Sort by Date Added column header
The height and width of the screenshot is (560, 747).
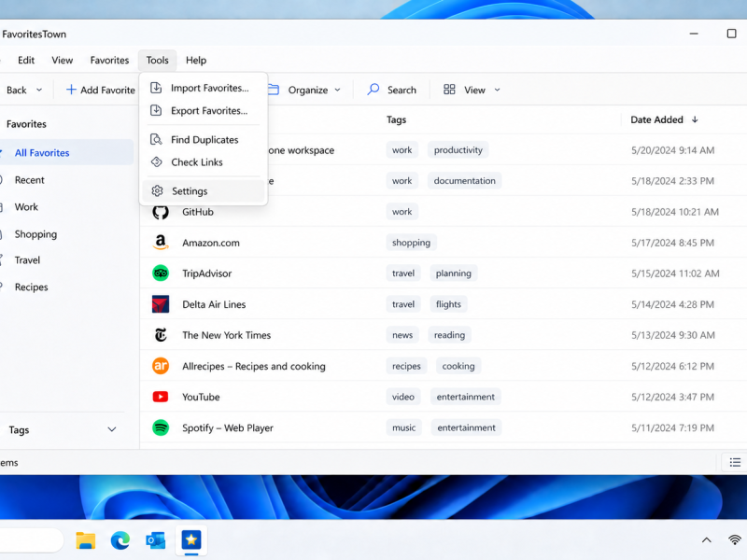(x=656, y=120)
